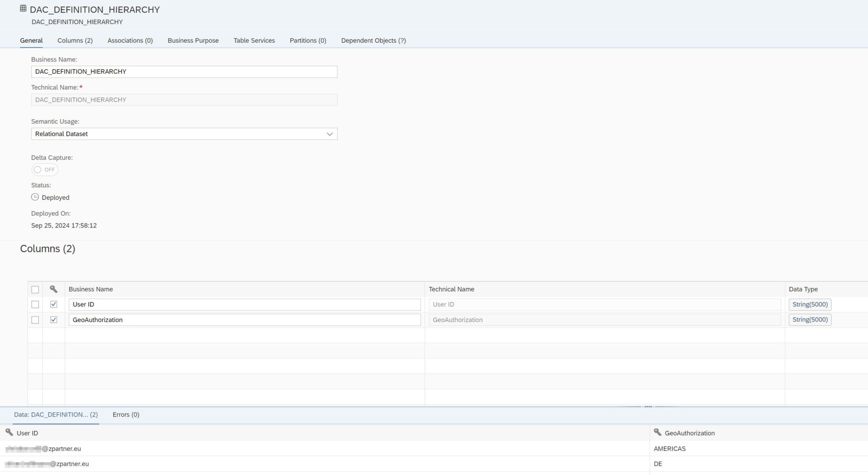This screenshot has width=868, height=475.
Task: Click the table icon next to DAC_DEFINITION_HIERARCHY title
Action: (22, 8)
